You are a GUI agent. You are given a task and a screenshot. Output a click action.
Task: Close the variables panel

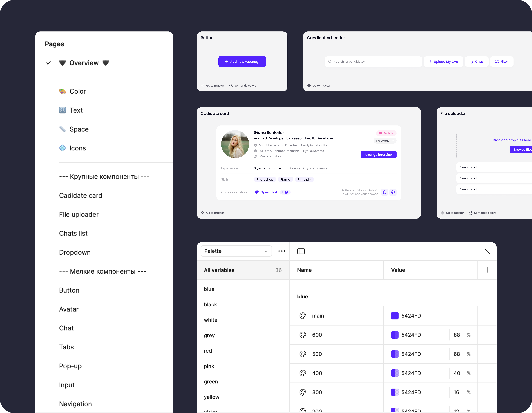tap(487, 251)
